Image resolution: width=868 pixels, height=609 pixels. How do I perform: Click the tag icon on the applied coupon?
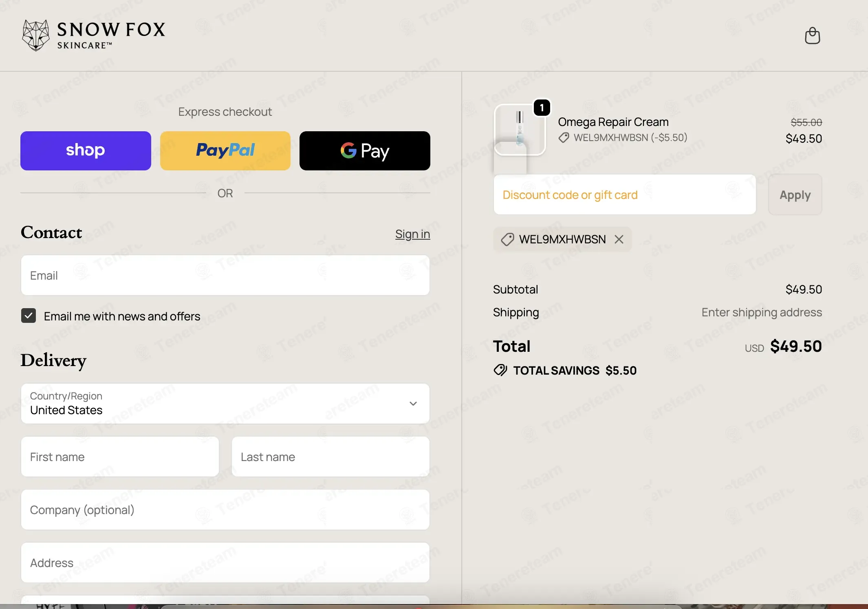507,239
